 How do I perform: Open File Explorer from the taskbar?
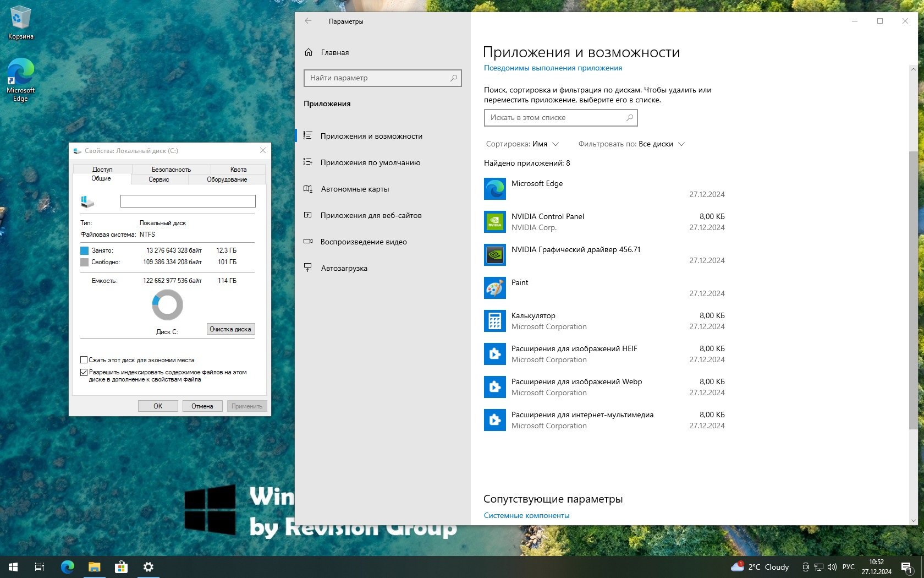94,566
